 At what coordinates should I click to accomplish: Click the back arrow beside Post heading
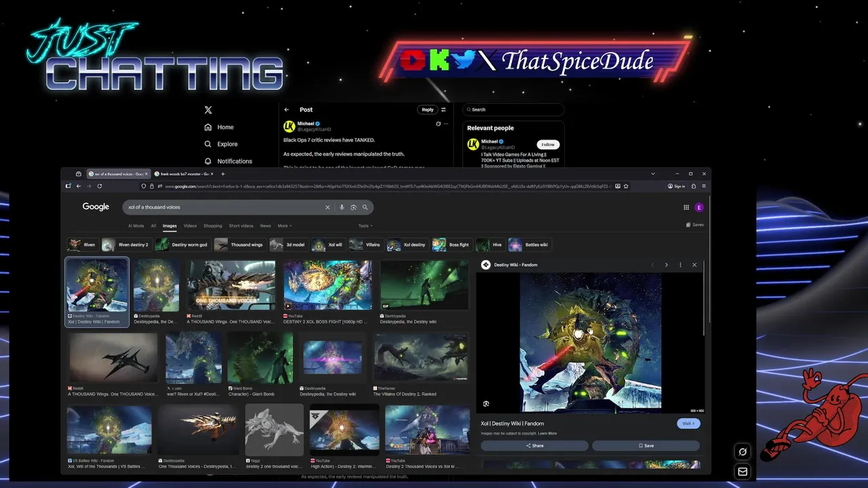287,110
